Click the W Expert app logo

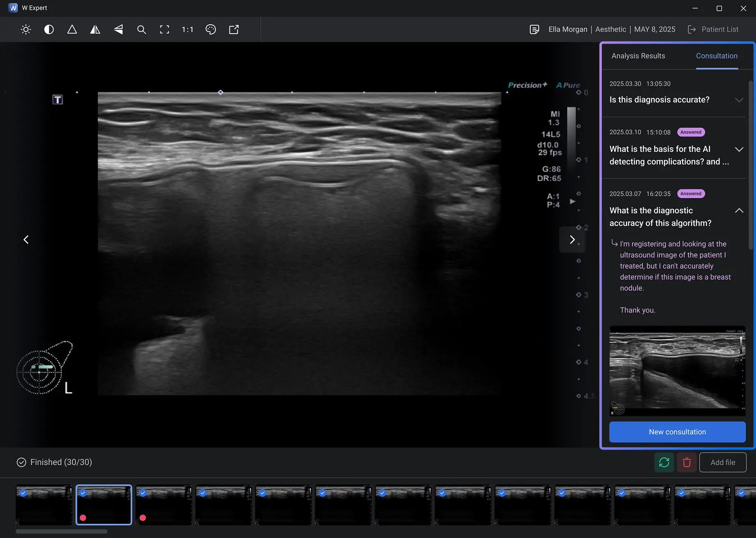[x=13, y=8]
